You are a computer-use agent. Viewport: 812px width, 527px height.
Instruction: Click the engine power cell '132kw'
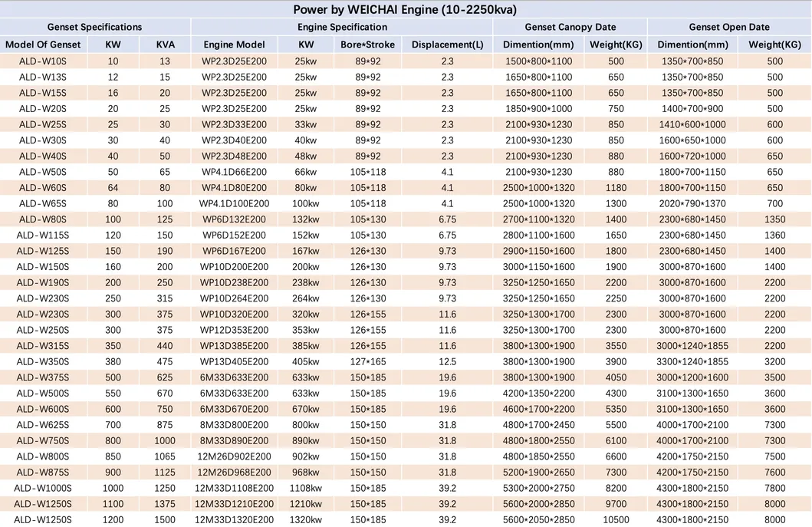(x=305, y=219)
